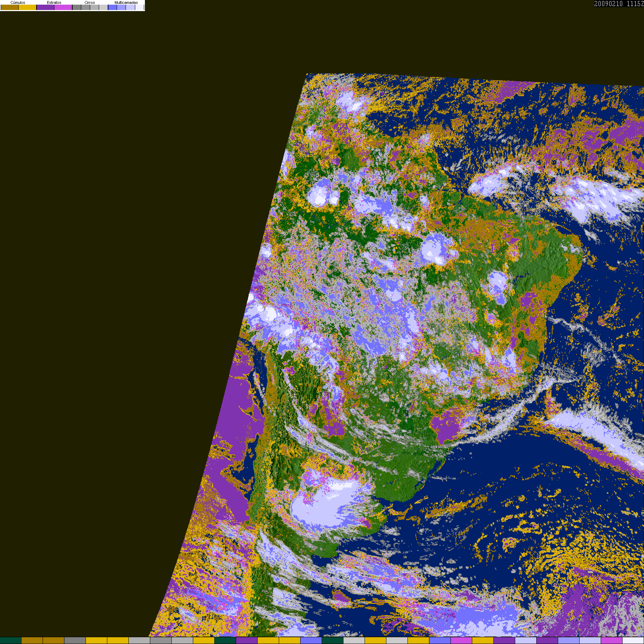The height and width of the screenshot is (644, 644).
Task: Click the Multicamadas legend label
Action: click(126, 3)
